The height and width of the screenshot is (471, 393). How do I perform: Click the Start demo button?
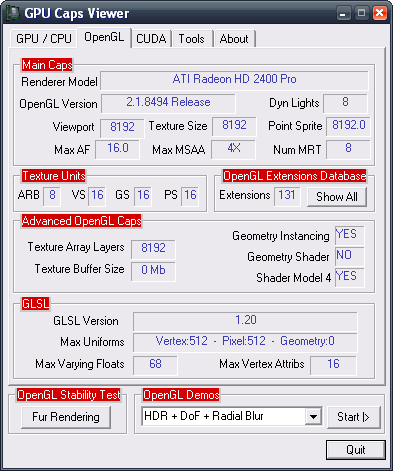pyautogui.click(x=353, y=417)
